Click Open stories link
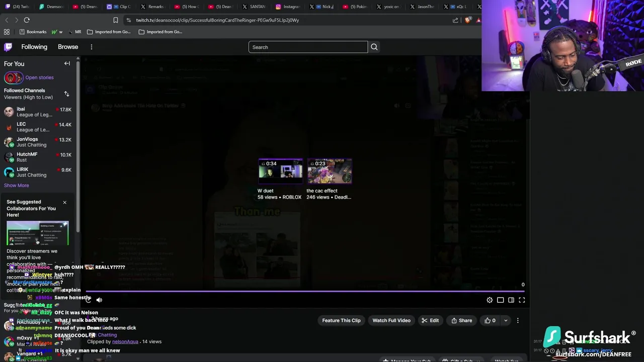This screenshot has width=644, height=362. click(39, 77)
